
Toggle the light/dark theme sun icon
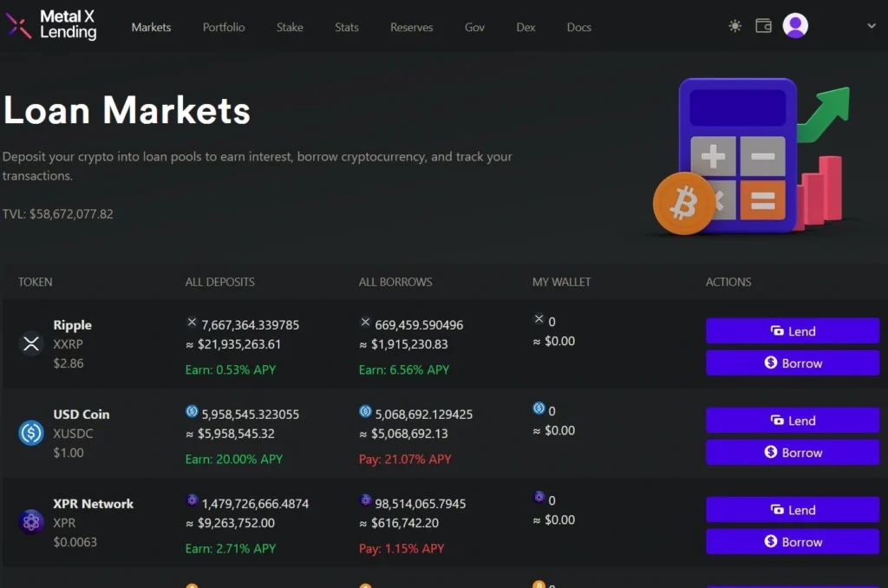click(x=735, y=26)
